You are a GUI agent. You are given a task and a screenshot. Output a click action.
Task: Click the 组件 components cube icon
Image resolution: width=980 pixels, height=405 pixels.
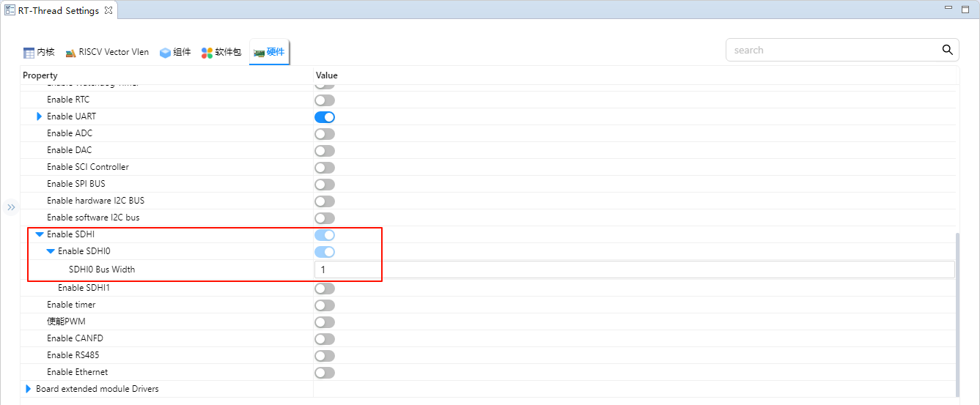click(165, 53)
